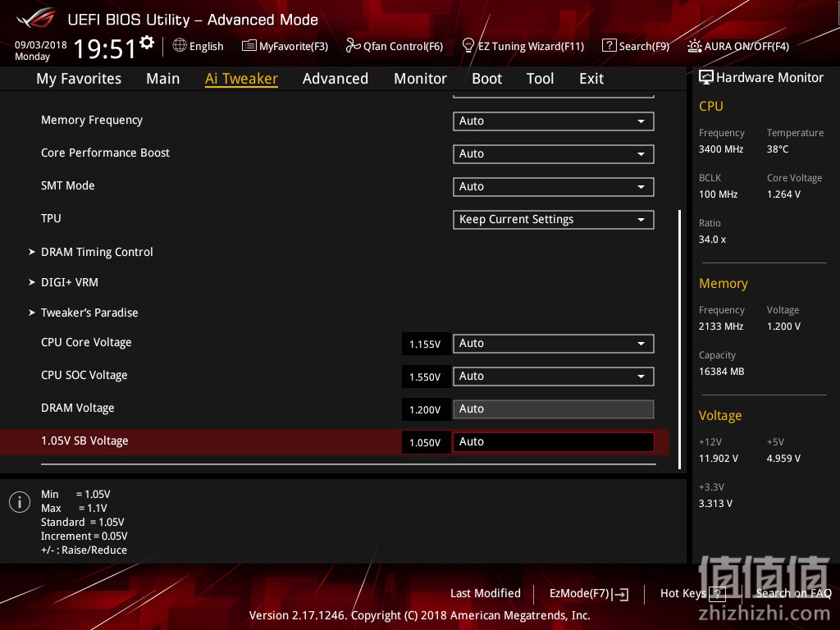Select the TPU label
The height and width of the screenshot is (630, 840).
51,218
